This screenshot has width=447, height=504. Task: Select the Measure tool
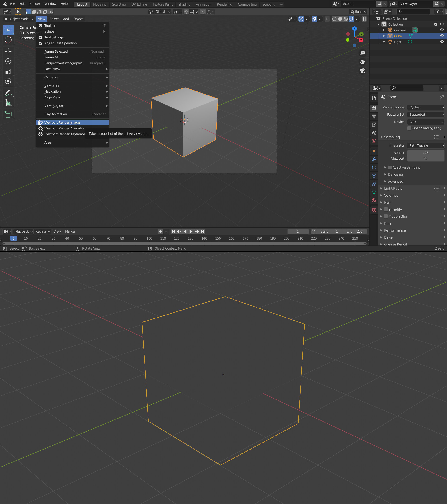click(8, 103)
